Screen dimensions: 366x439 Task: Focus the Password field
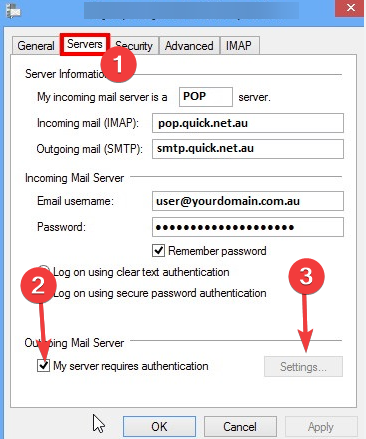[248, 227]
